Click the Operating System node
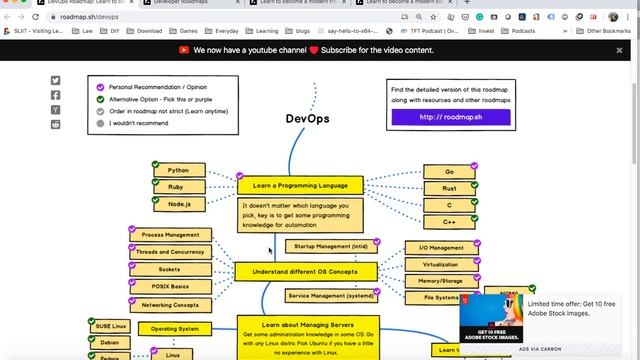The width and height of the screenshot is (640, 360). (175, 329)
